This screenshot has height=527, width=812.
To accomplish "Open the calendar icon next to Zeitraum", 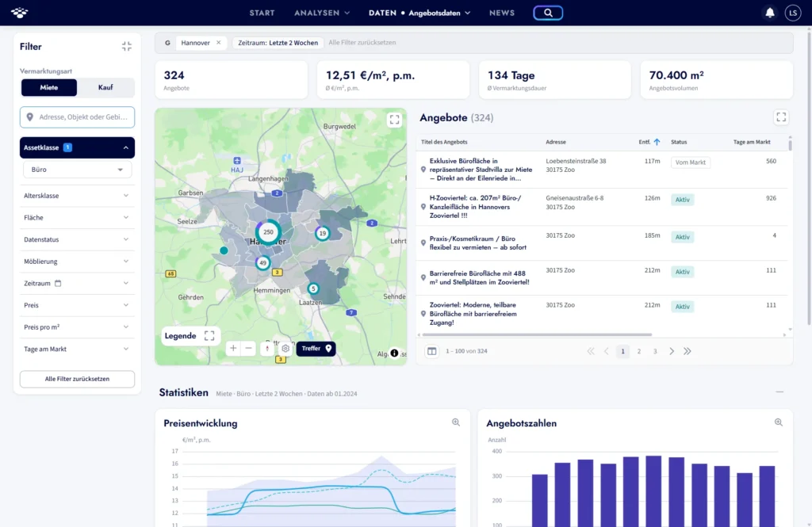I will 58,283.
